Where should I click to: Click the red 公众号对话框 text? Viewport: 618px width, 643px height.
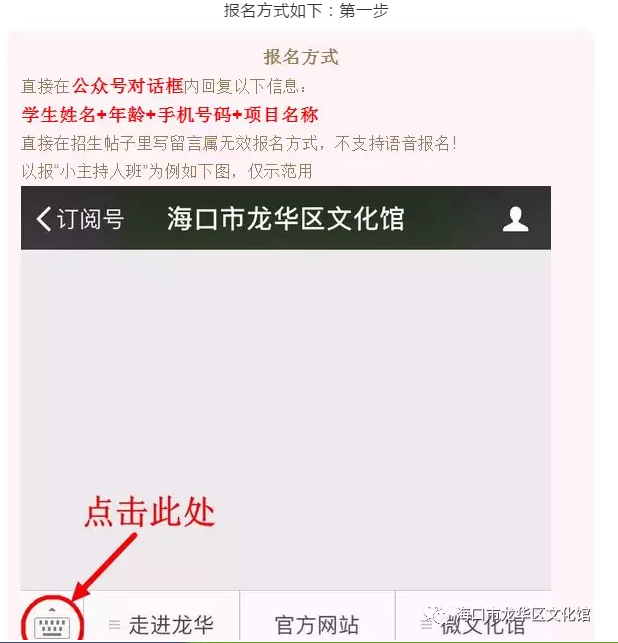(x=128, y=86)
